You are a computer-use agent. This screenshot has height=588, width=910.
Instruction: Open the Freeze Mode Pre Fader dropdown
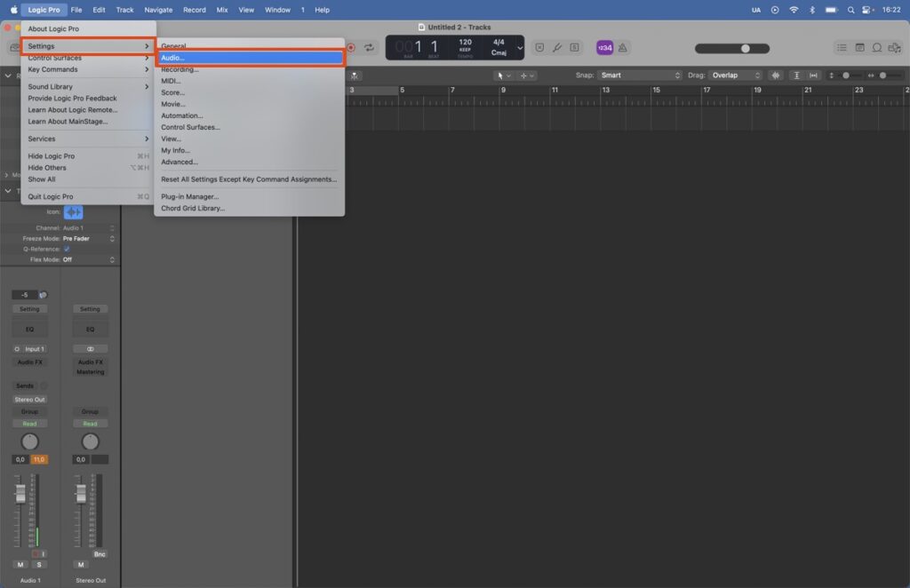click(x=89, y=239)
